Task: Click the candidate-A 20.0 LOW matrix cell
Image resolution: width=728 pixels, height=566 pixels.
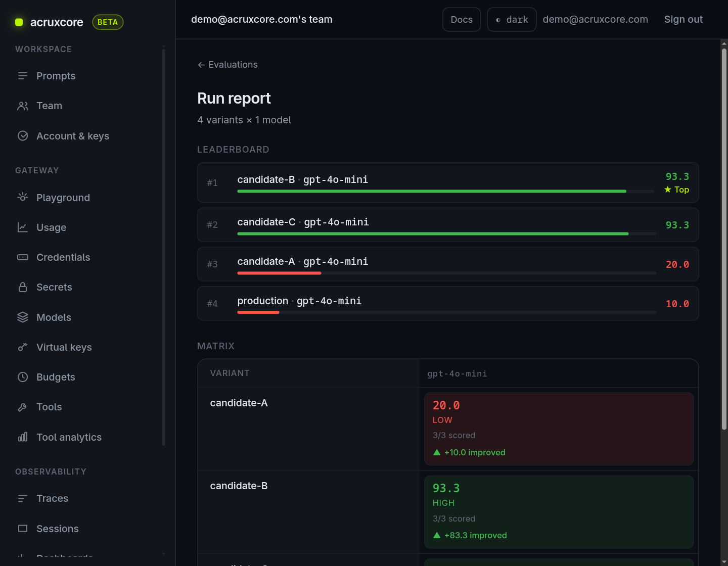Action: pos(559,429)
